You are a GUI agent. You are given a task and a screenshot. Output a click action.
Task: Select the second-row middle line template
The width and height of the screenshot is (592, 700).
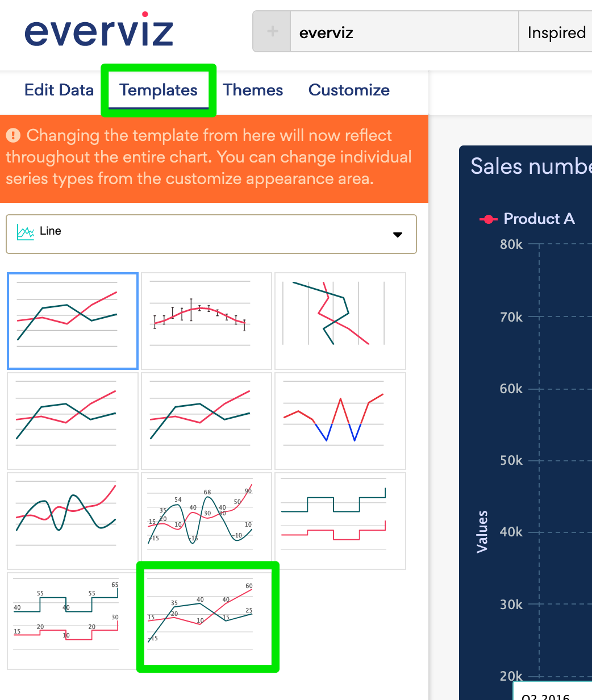(x=207, y=420)
